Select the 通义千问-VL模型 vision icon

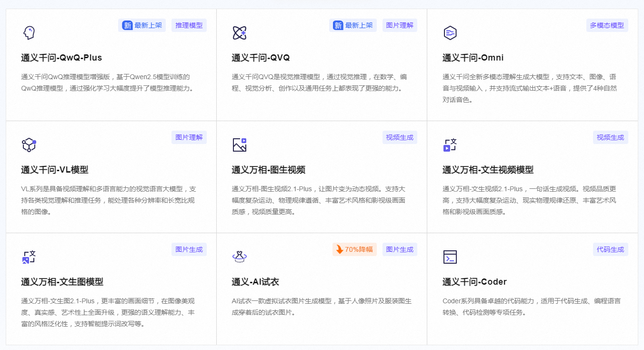pyautogui.click(x=30, y=144)
